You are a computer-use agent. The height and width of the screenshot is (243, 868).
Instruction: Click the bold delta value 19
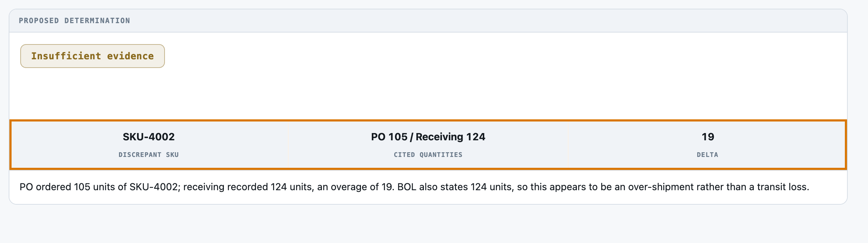pos(708,137)
